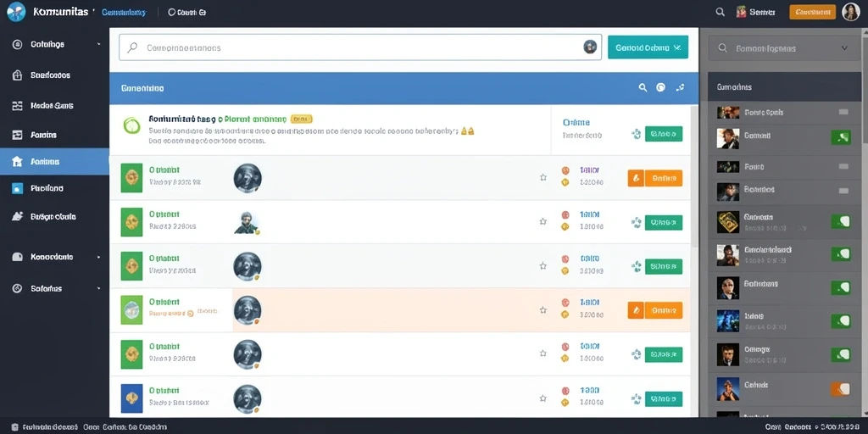Toggle switch beside blue nebula thumbnail
This screenshot has width=868, height=434.
[841, 320]
